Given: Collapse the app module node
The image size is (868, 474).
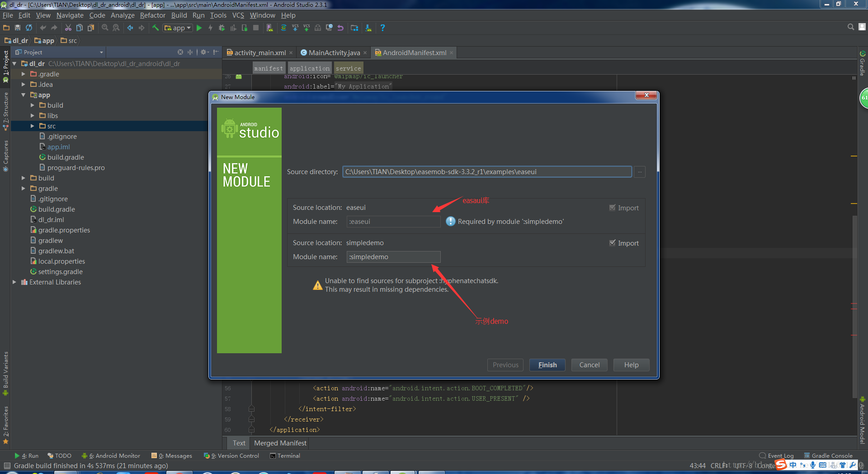Looking at the screenshot, I should [x=23, y=95].
